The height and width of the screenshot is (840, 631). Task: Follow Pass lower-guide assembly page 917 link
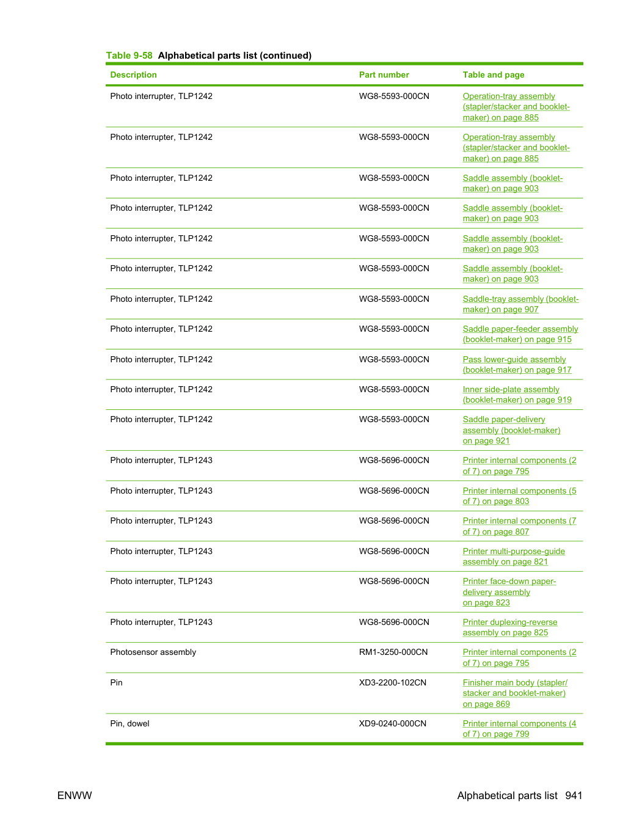tap(517, 365)
